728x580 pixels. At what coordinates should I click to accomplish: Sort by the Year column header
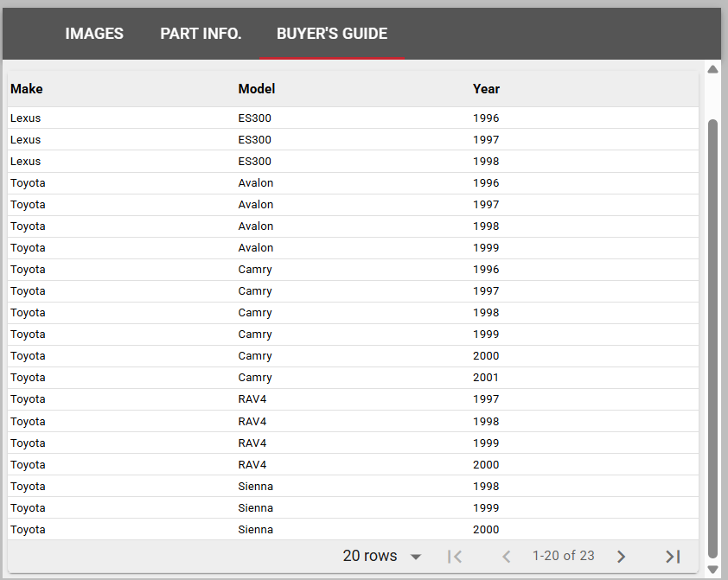coord(486,89)
